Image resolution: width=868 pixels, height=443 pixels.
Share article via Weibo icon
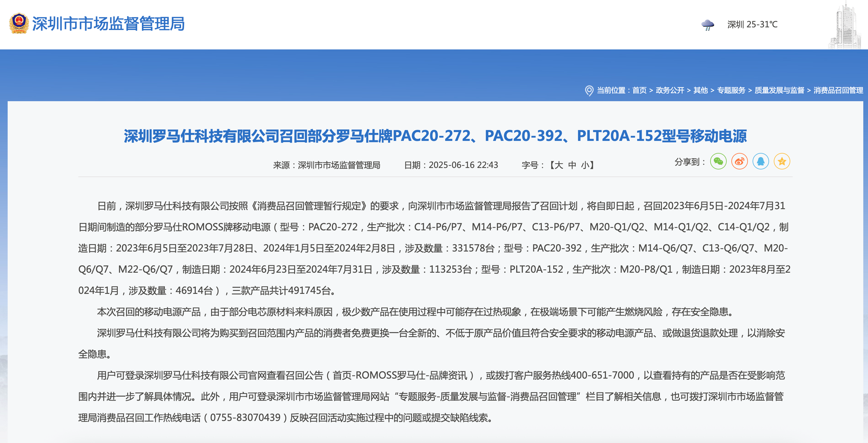(739, 161)
